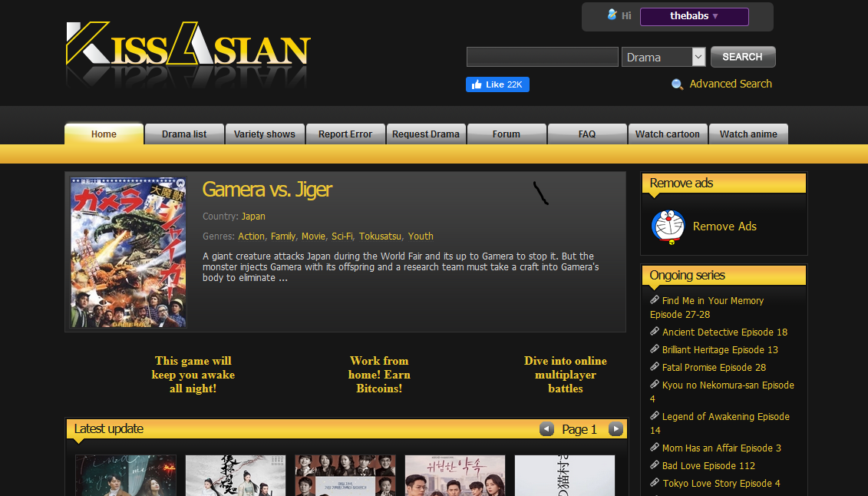Click link icon beside Find Me in Your Memory
The width and height of the screenshot is (868, 496).
655,299
